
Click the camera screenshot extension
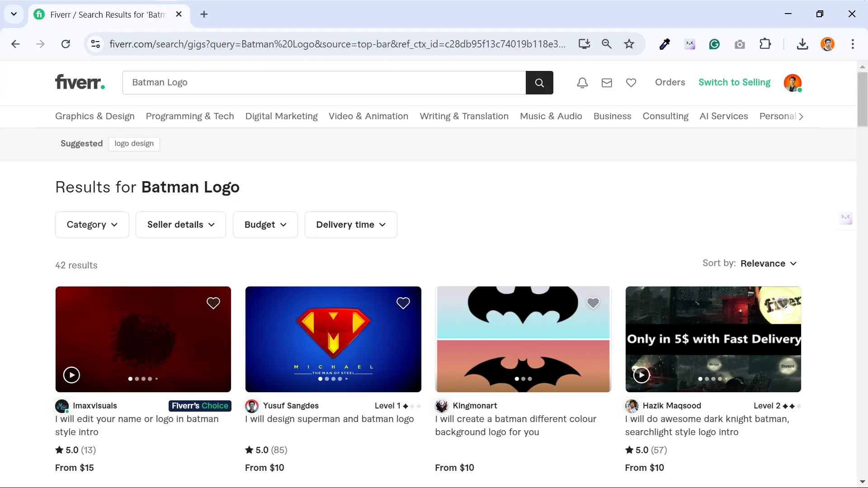pos(740,44)
